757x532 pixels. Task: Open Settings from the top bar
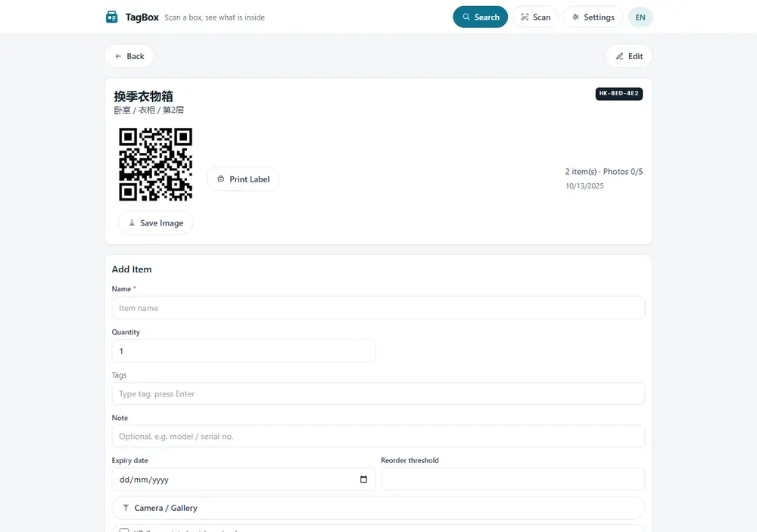point(593,17)
